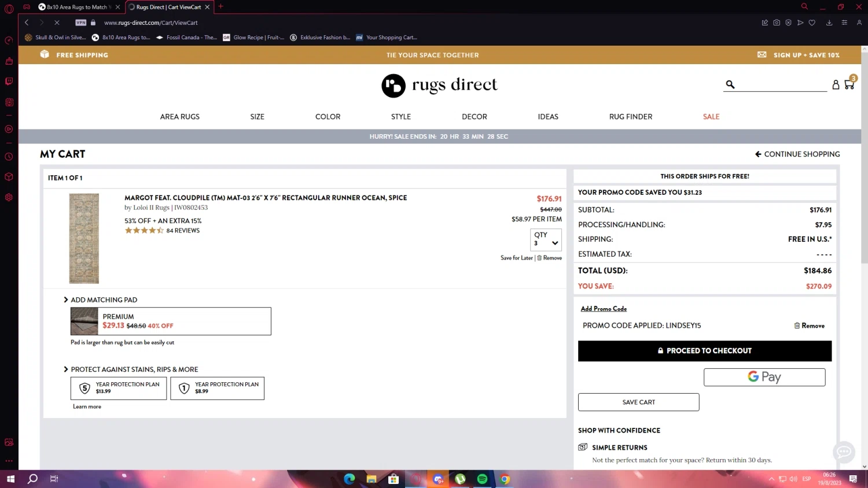The image size is (868, 488).
Task: Open the Rug Finder menu
Action: point(631,117)
